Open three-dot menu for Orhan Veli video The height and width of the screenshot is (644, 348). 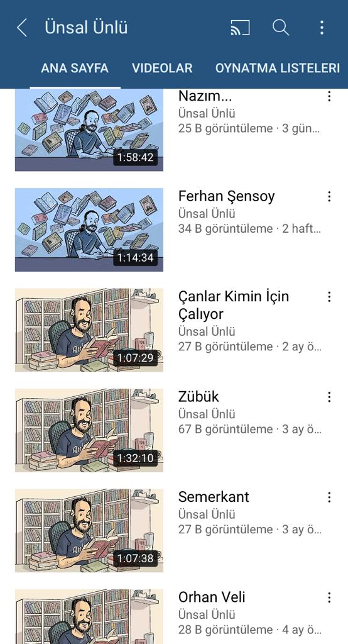[329, 597]
